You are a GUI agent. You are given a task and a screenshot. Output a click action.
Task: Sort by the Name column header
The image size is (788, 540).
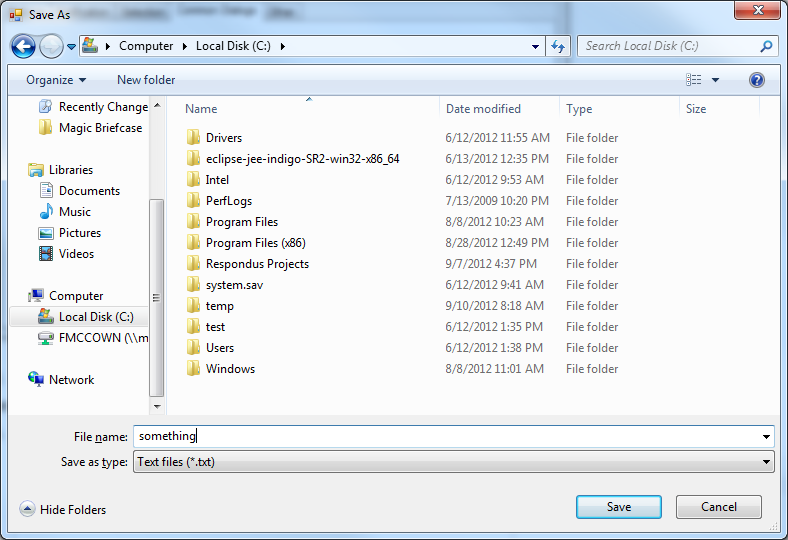click(x=201, y=109)
